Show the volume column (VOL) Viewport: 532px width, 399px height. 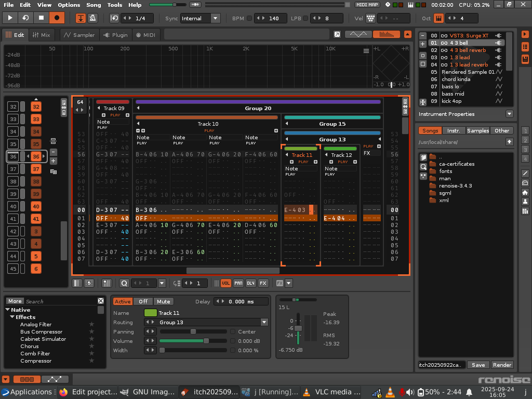tap(226, 283)
